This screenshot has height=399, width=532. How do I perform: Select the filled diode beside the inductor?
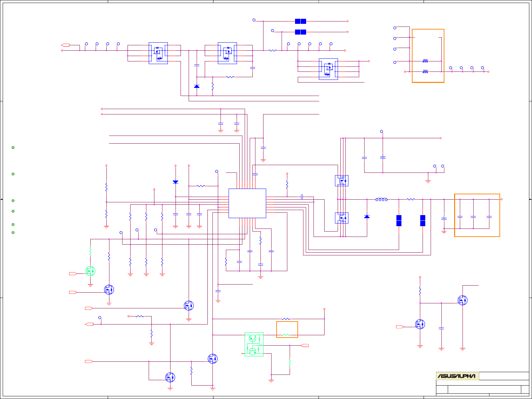(367, 216)
